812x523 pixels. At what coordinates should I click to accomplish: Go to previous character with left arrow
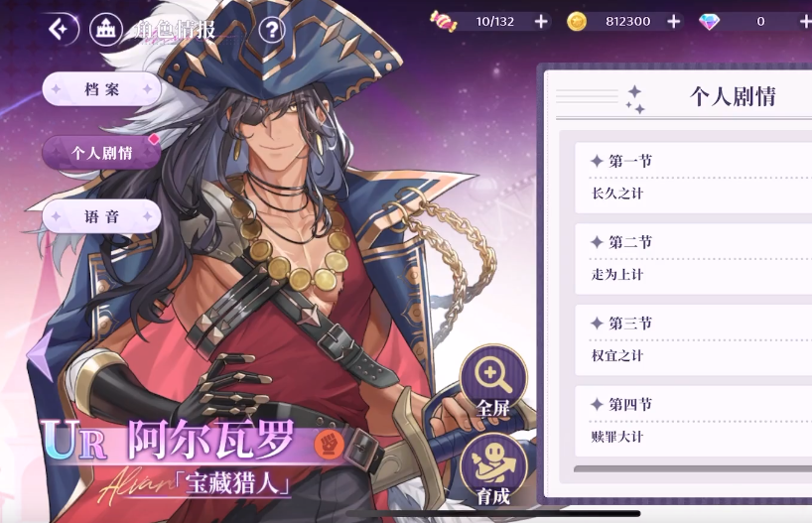click(41, 355)
